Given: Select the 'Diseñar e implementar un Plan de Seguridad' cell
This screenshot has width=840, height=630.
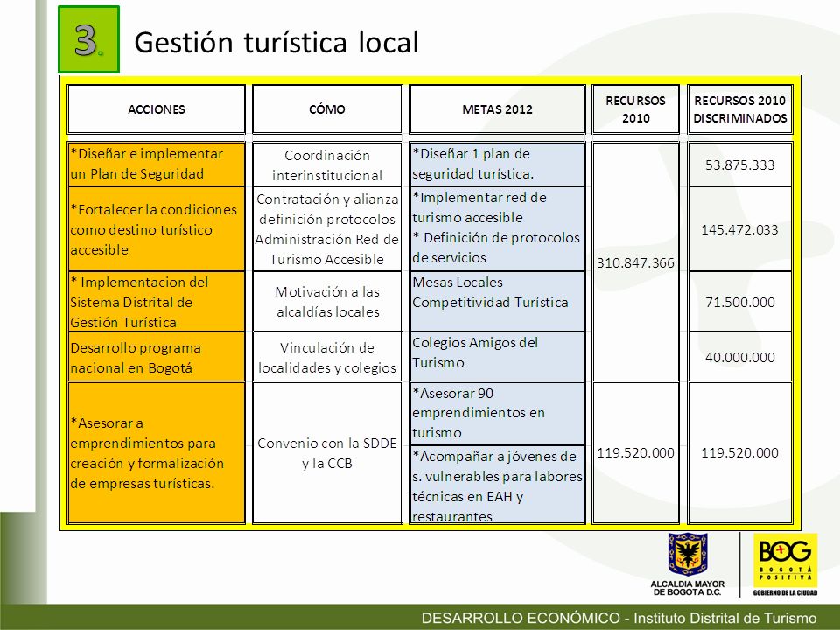Looking at the screenshot, I should (x=156, y=164).
